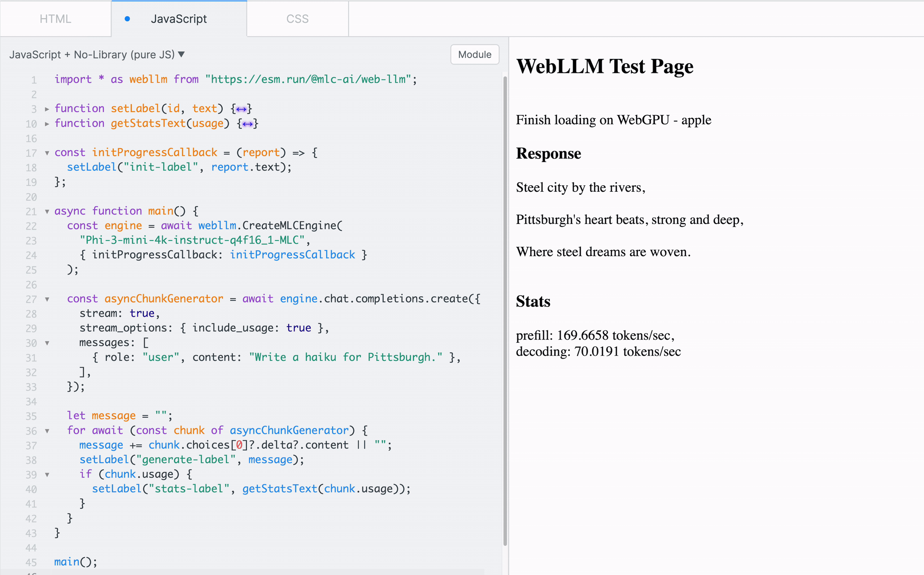Click the unfold marker inside setLabel braces
Image resolution: width=924 pixels, height=575 pixels.
coord(241,109)
